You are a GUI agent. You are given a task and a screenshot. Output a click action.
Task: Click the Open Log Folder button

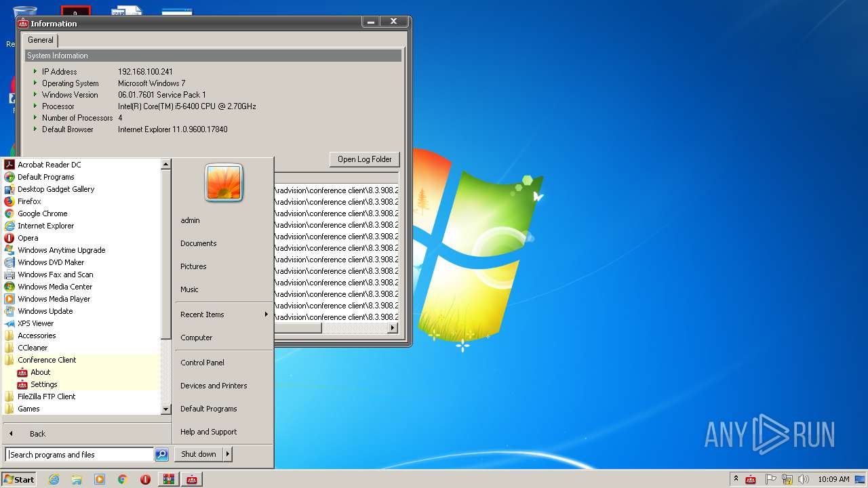point(365,159)
